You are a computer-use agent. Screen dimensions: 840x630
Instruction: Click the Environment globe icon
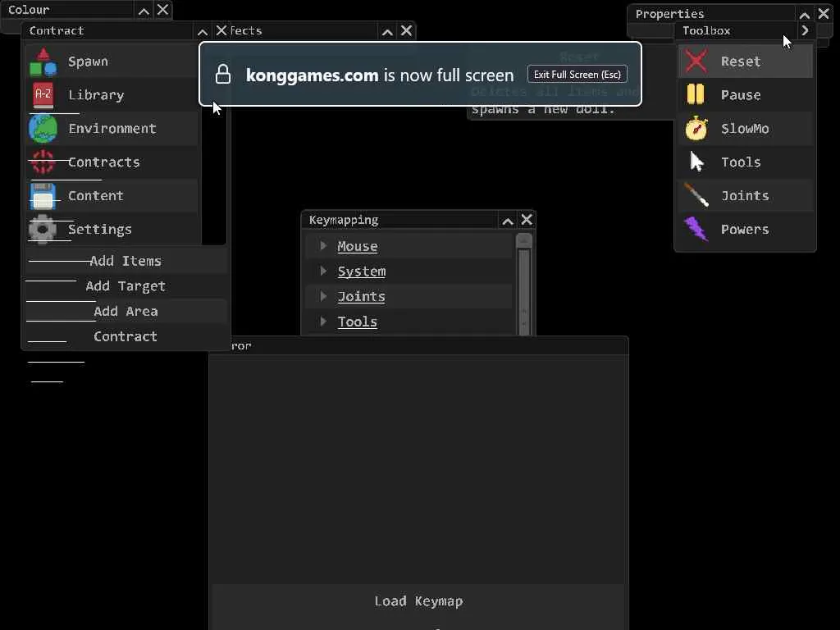(x=43, y=129)
